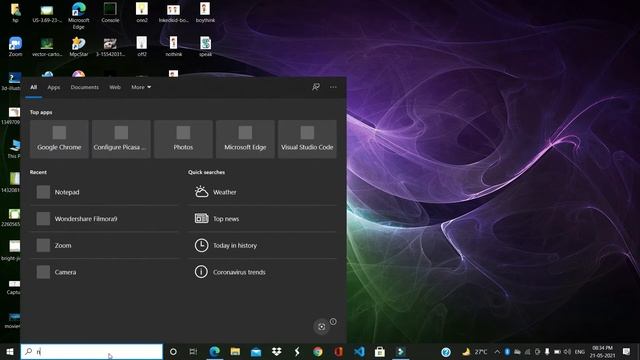Viewport: 640px width, 360px height.
Task: Click the blue help icon on taskbar
Action: tap(446, 352)
